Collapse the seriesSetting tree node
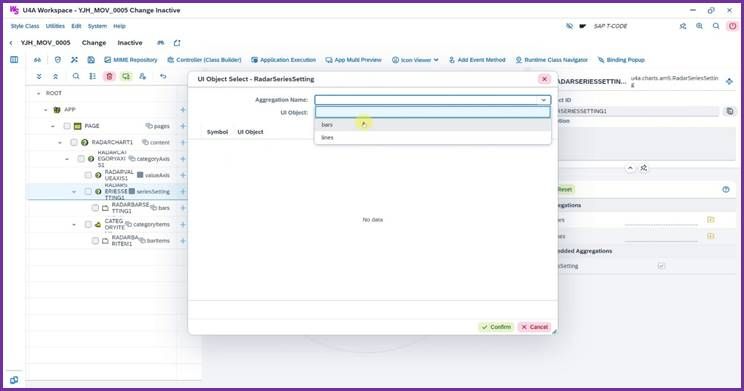 74,192
